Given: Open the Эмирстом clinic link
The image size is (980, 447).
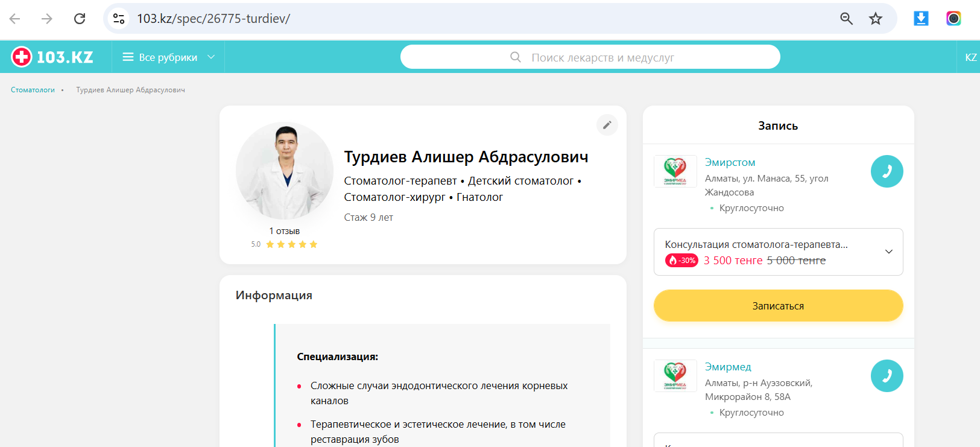Looking at the screenshot, I should coord(730,162).
